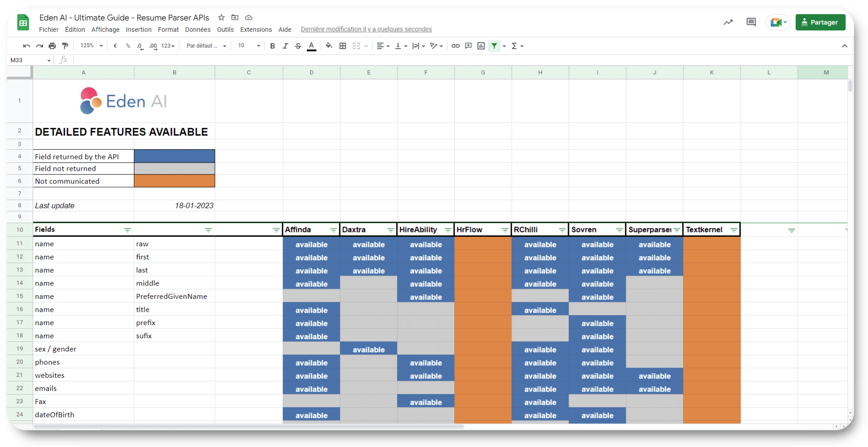Open the fill color bucket tool

[x=329, y=46]
